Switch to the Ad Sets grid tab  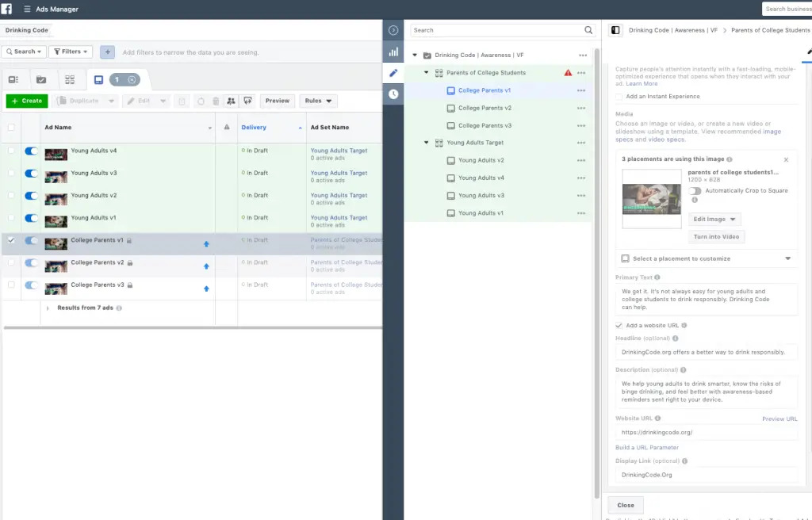coord(70,79)
